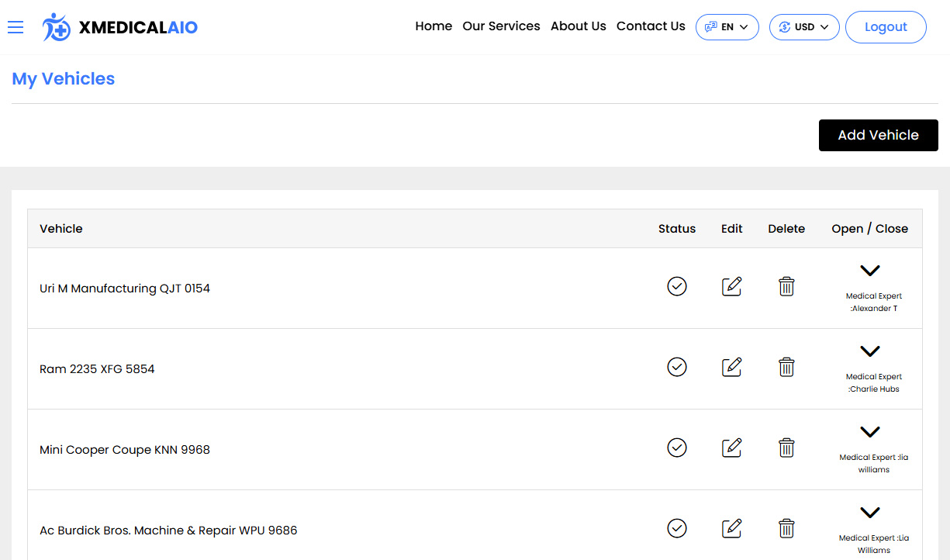950x560 pixels.
Task: Go to Our Services menu item
Action: pos(501,26)
